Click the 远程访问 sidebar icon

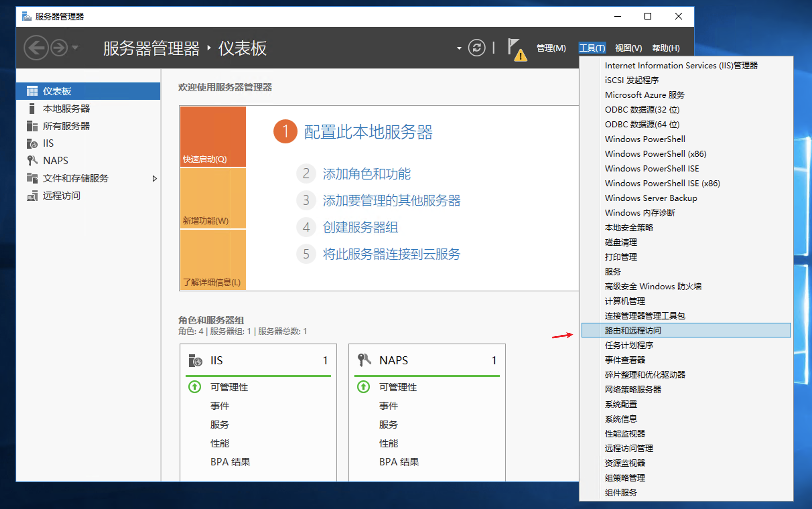(x=32, y=196)
